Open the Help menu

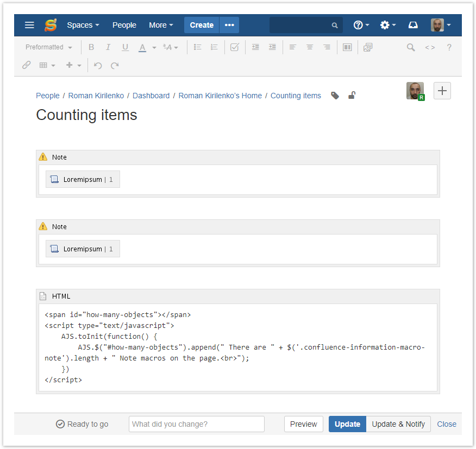361,25
